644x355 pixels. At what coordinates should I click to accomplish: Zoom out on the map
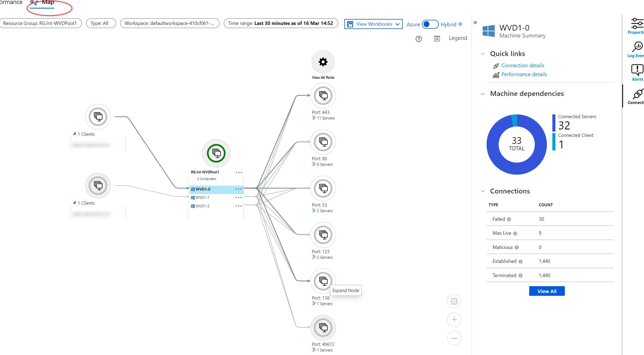point(454,338)
